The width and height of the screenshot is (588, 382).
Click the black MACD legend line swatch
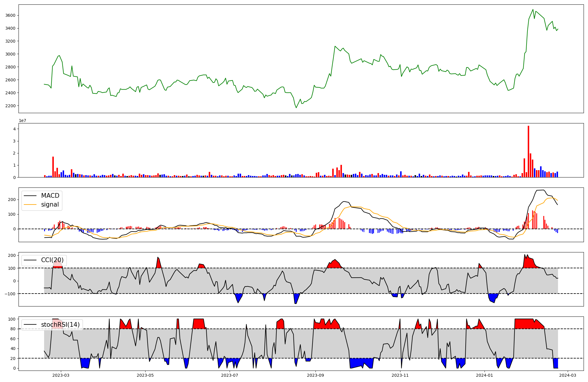(x=30, y=196)
